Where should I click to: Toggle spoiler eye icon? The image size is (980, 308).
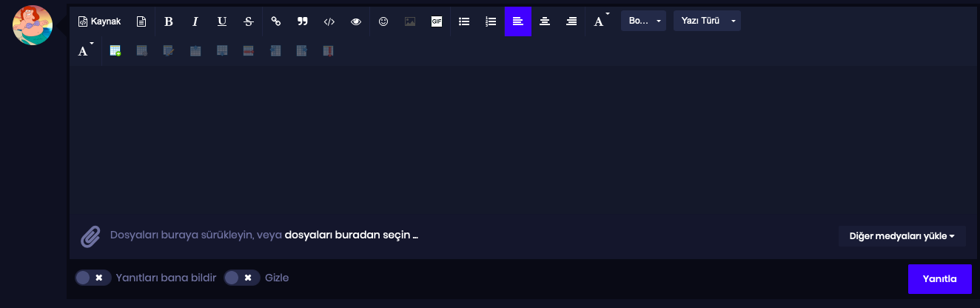(356, 21)
